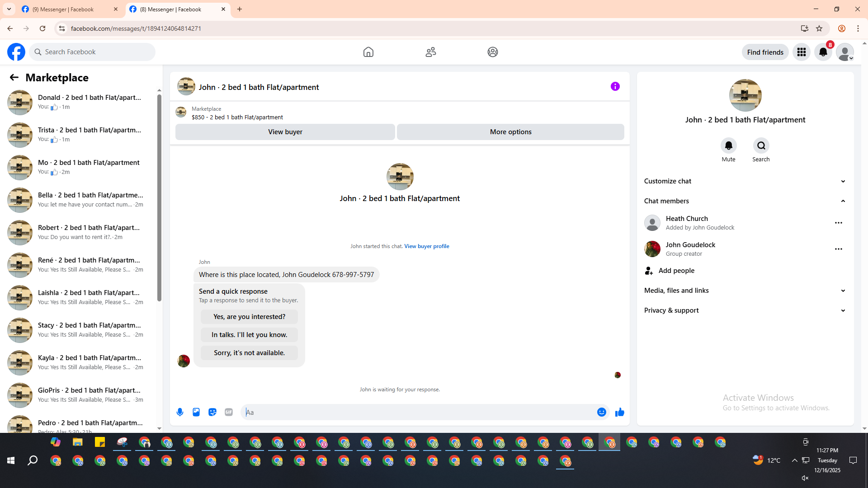Viewport: 868px width, 488px height.
Task: Open the notifications bell
Action: pos(823,52)
